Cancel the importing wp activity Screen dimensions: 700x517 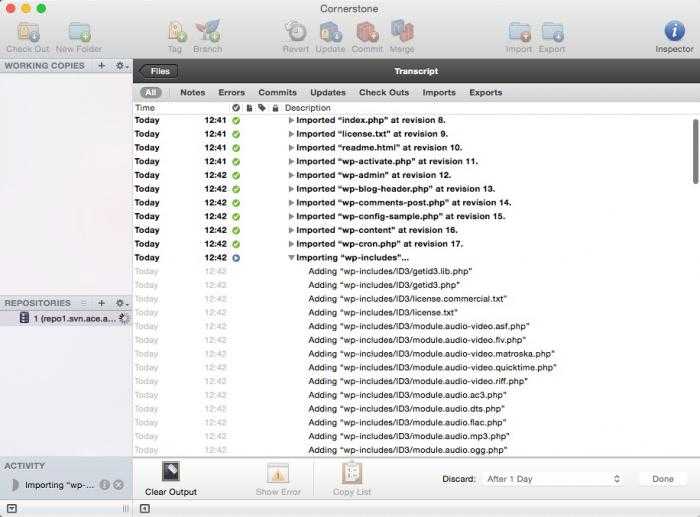click(118, 485)
